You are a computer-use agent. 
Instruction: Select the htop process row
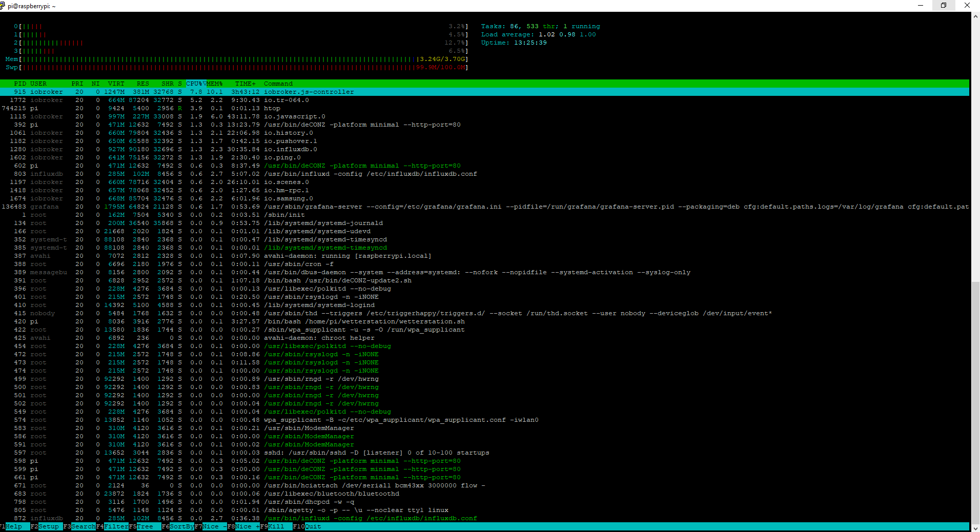tap(272, 108)
